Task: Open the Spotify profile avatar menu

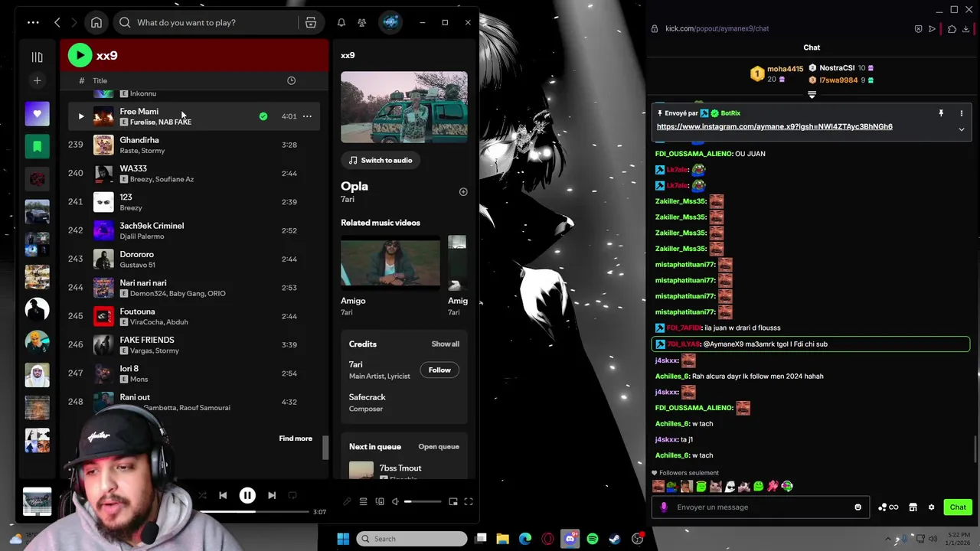Action: [x=390, y=22]
